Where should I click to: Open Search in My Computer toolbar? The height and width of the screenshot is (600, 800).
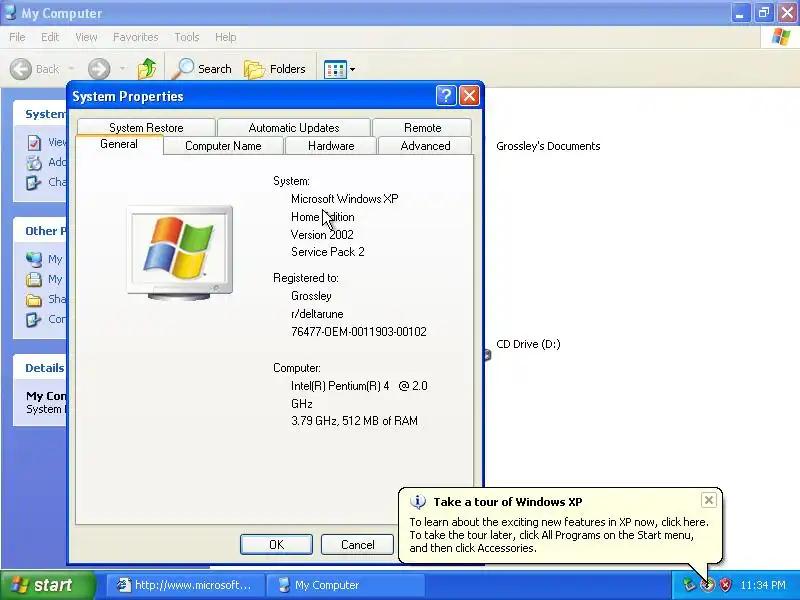pyautogui.click(x=202, y=68)
